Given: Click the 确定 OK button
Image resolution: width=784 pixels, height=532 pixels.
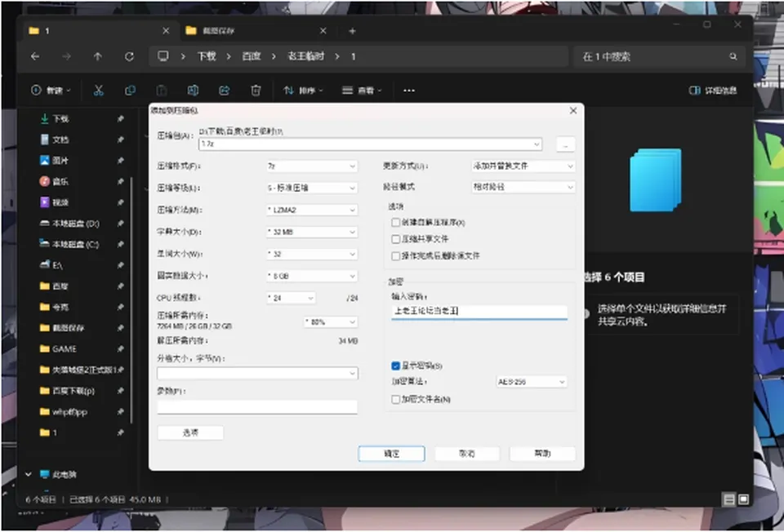Looking at the screenshot, I should [x=391, y=454].
